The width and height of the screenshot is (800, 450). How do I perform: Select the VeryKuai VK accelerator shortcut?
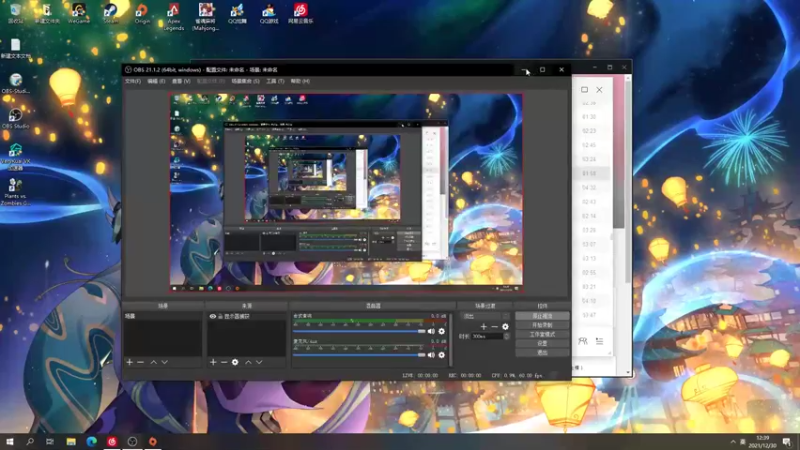[x=15, y=157]
